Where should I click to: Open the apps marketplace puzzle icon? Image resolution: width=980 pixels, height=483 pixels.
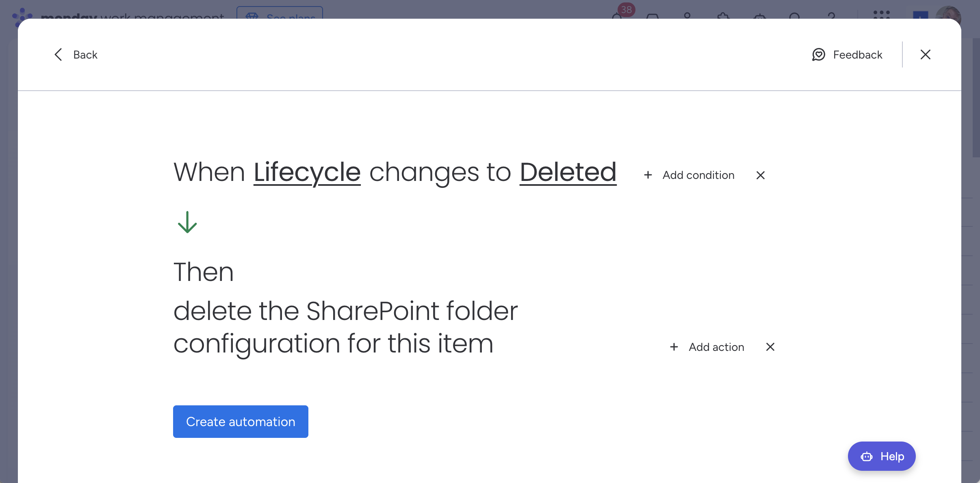723,17
